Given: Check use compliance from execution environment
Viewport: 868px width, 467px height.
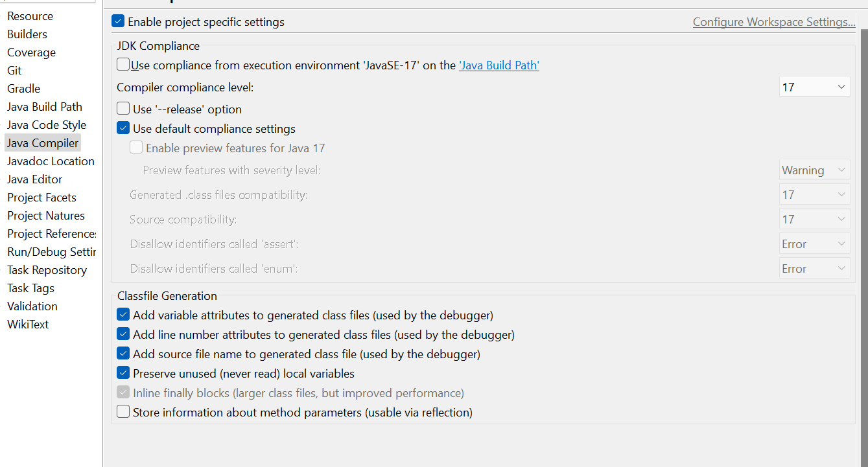Looking at the screenshot, I should pos(123,65).
